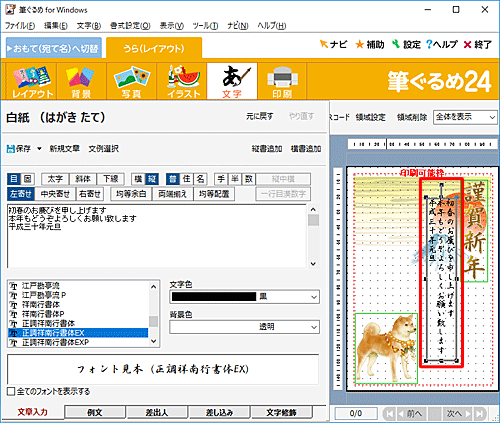This screenshot has width=500, height=423.
Task: Select the 謹賀新年 calligraphy on the postcard
Action: [475, 231]
